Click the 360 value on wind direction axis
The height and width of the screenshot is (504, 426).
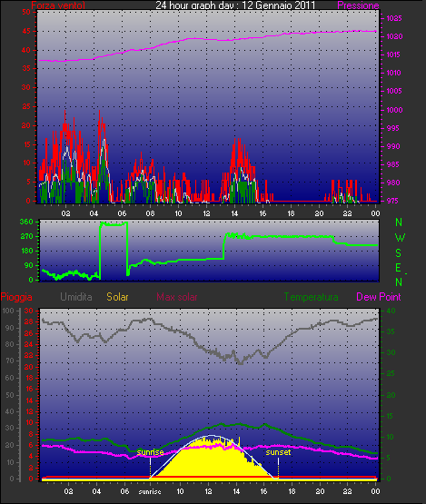(26, 222)
